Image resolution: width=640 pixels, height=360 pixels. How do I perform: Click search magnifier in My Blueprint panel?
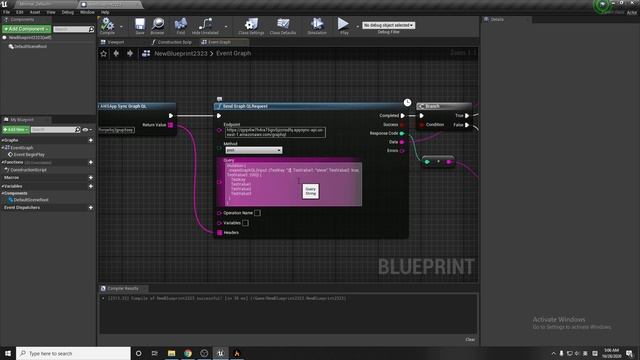tap(78, 129)
